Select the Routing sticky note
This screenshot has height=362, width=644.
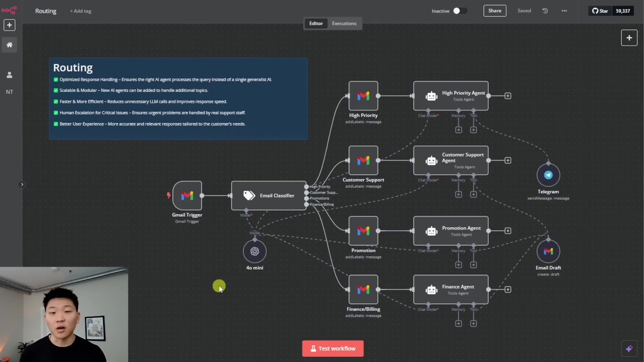click(x=178, y=99)
